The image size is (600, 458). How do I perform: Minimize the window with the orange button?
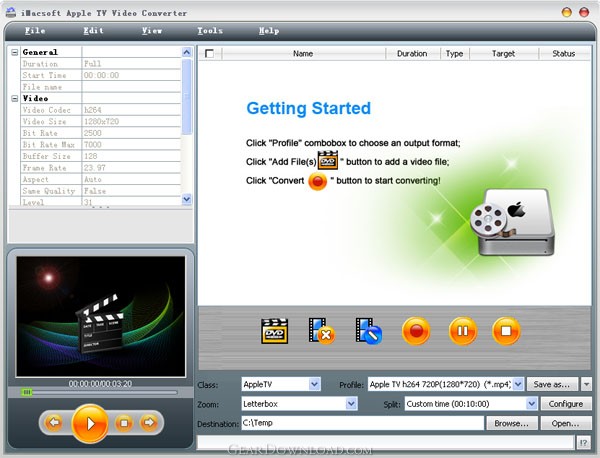566,12
